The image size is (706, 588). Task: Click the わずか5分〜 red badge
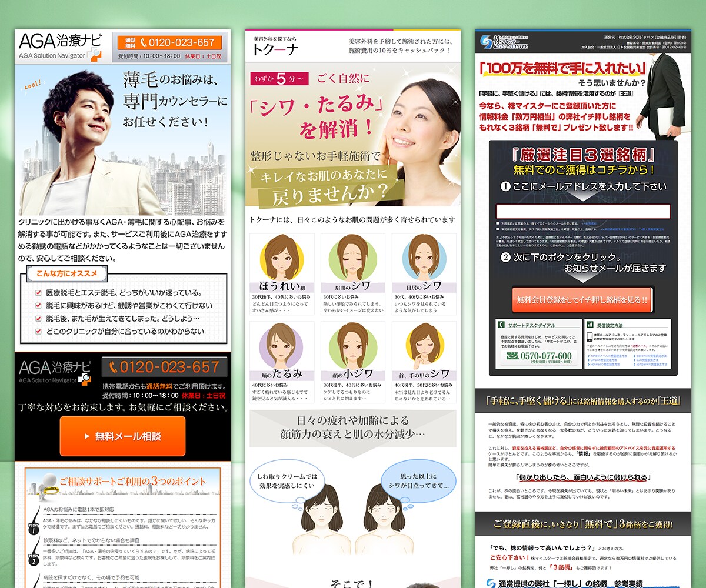pyautogui.click(x=279, y=78)
